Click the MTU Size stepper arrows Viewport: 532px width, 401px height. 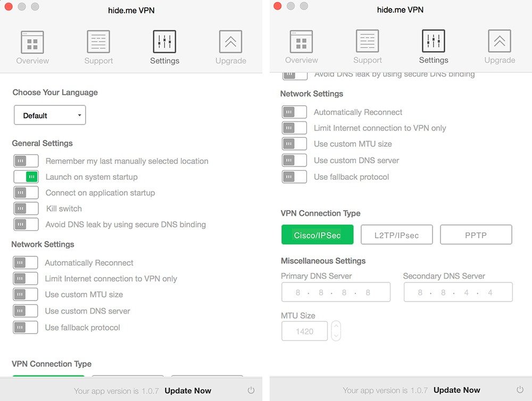pos(336,331)
